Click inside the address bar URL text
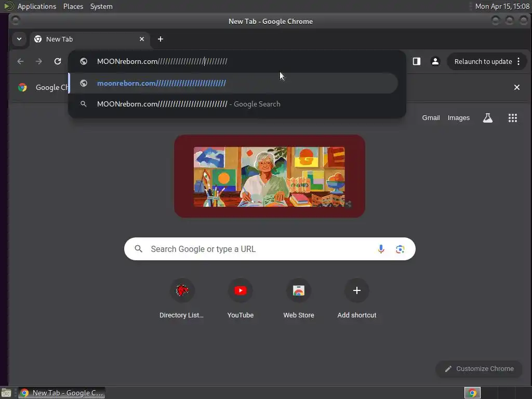Screen dimensions: 532x399 pyautogui.click(x=162, y=61)
